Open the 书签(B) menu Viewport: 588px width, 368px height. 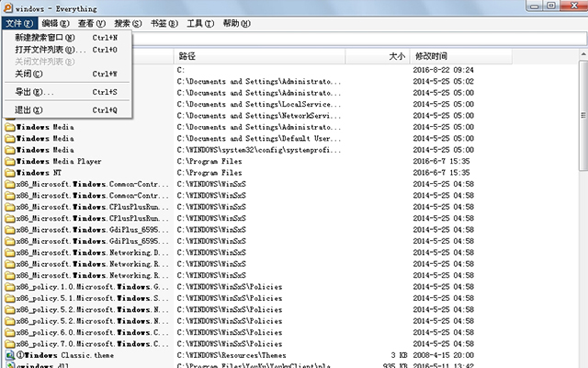(x=164, y=23)
